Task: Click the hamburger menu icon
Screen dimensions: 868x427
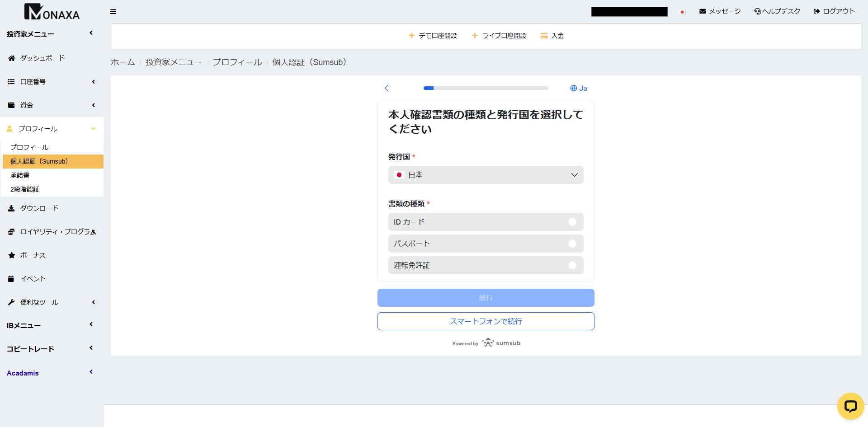Action: (x=113, y=12)
